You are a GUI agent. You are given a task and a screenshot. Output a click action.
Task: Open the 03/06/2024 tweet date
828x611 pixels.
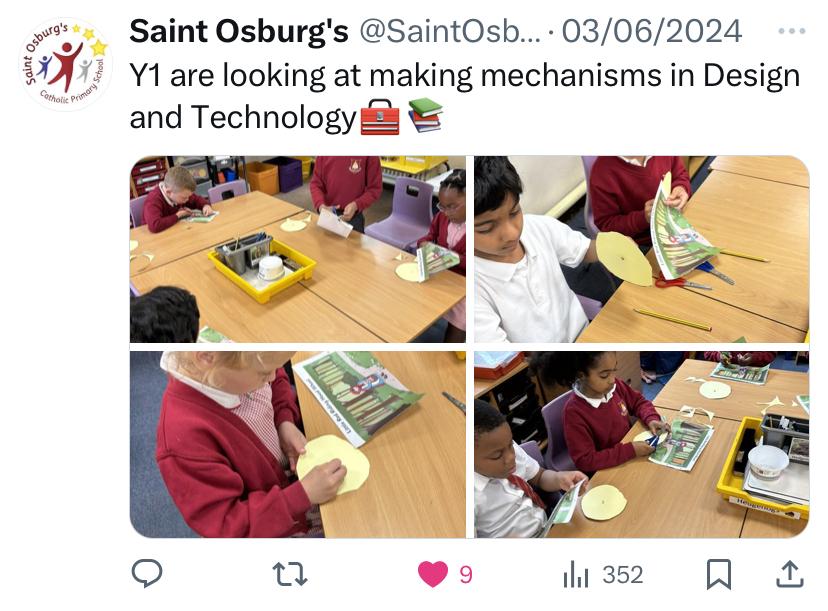pyautogui.click(x=652, y=31)
